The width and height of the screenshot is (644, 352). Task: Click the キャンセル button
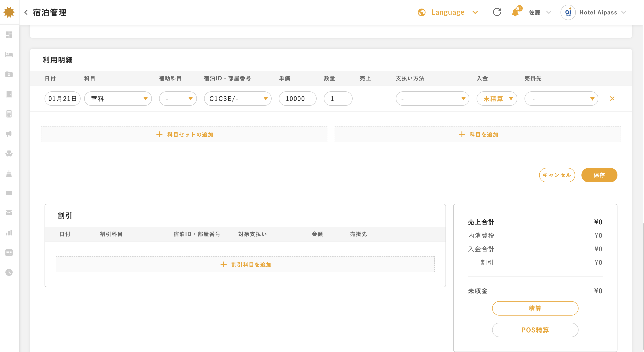[x=557, y=175]
